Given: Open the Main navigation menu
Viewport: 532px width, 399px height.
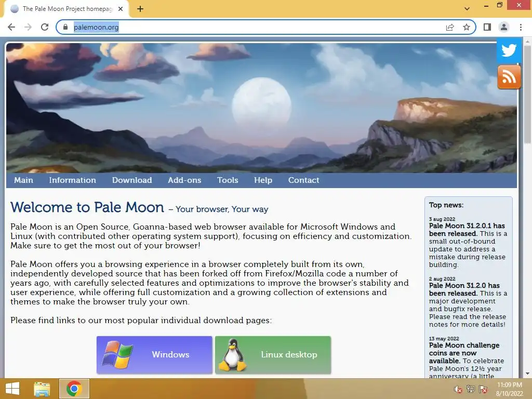Looking at the screenshot, I should 23,180.
